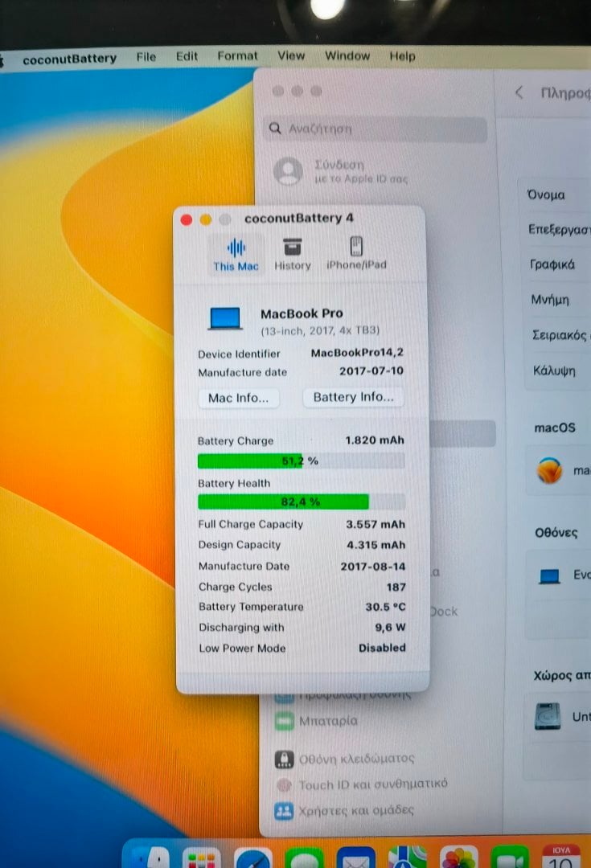Click the Battery Charge 51,2 % bar
Screen dimensions: 591x868
302,461
